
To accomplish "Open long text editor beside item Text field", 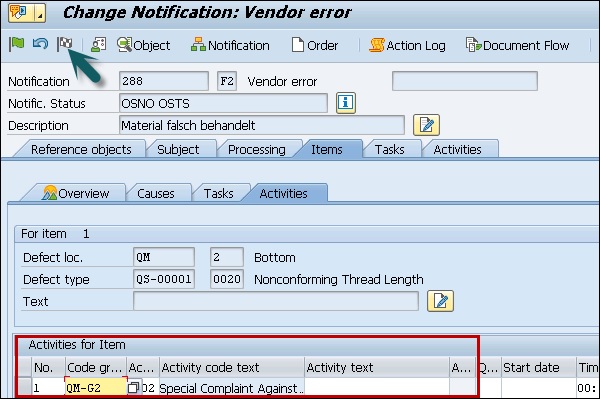I will click(x=440, y=301).
